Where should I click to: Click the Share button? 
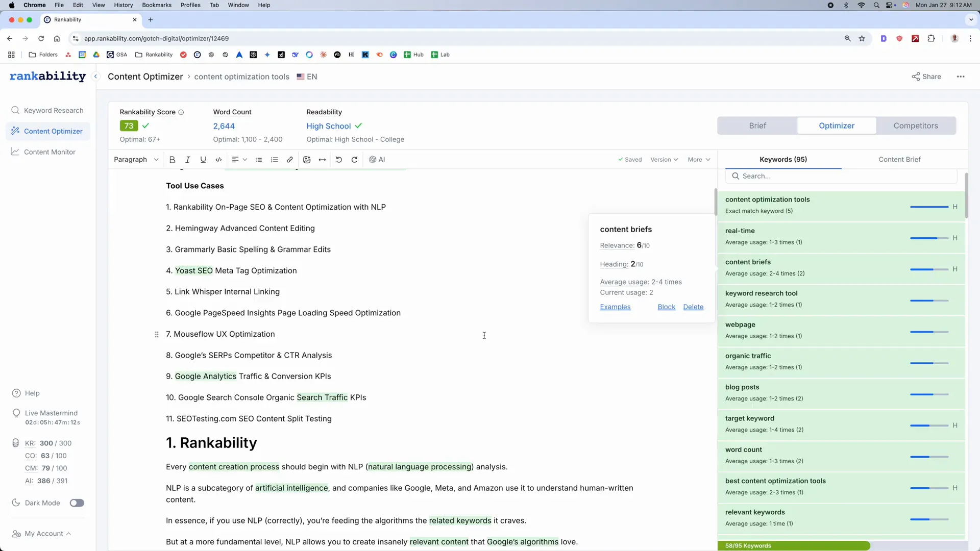(x=926, y=77)
